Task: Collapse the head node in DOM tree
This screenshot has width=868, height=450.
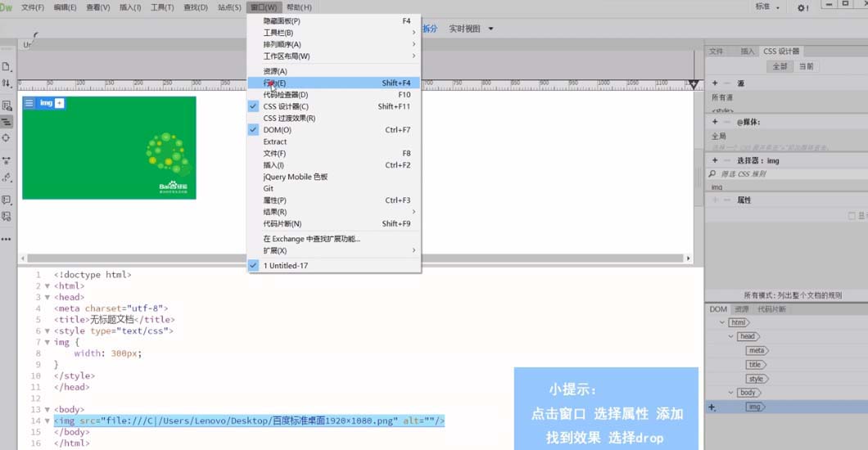Action: 731,336
